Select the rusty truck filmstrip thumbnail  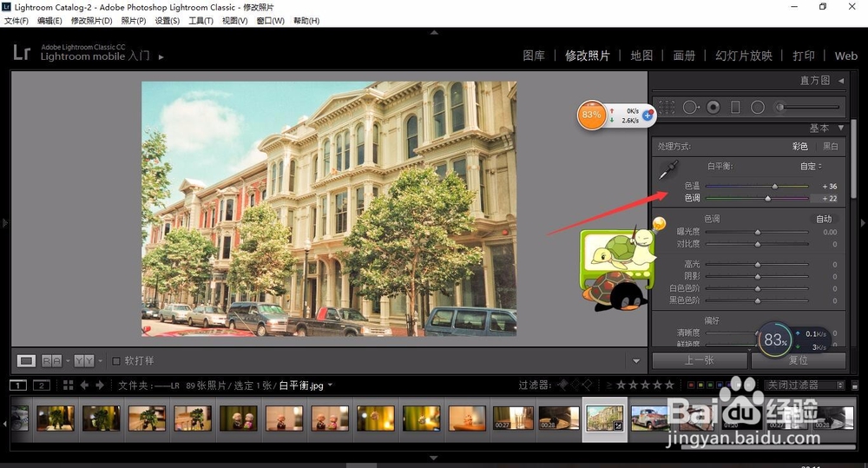650,419
